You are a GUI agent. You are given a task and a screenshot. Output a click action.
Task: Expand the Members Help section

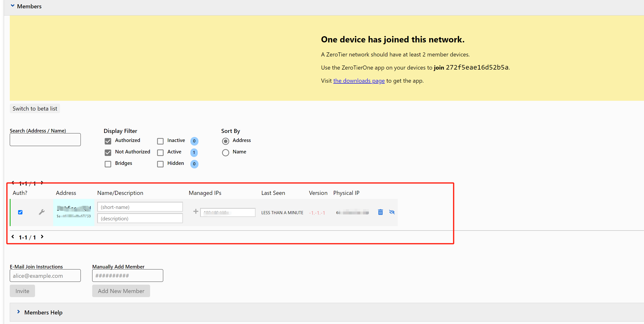click(x=19, y=312)
